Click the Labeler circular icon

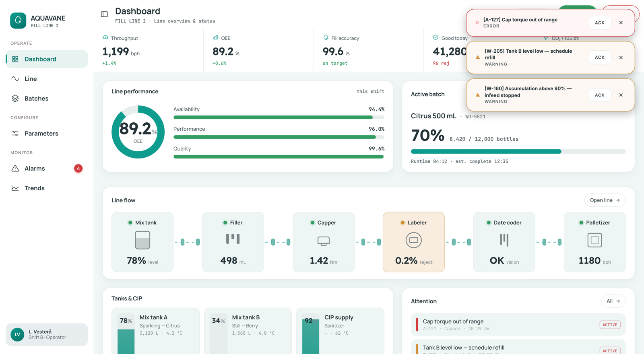click(x=414, y=240)
